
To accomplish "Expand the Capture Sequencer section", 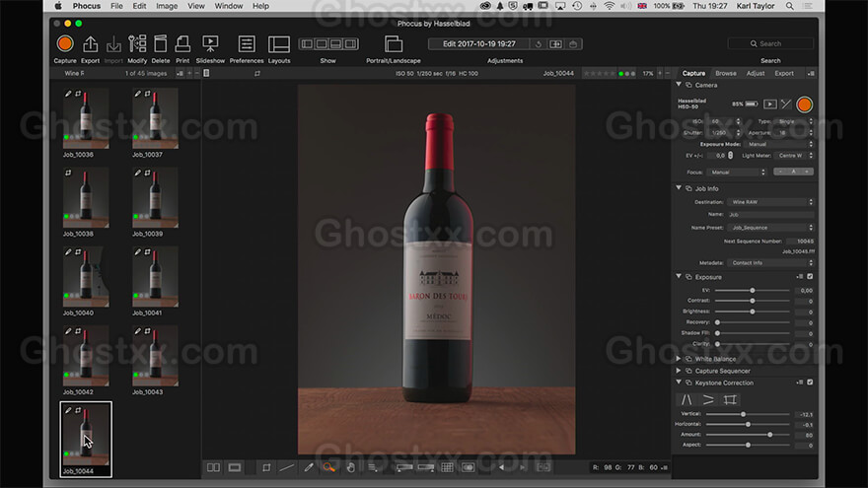I will coord(679,371).
